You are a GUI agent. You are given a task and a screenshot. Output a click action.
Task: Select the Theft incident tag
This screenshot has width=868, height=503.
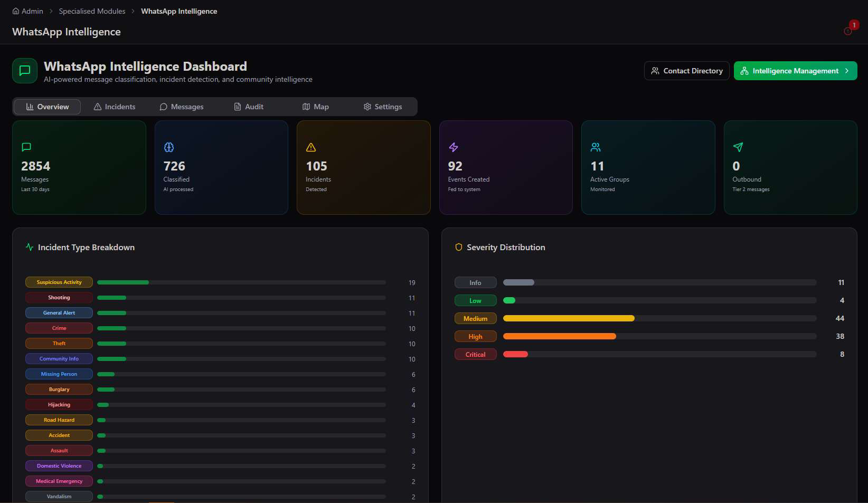pyautogui.click(x=59, y=344)
